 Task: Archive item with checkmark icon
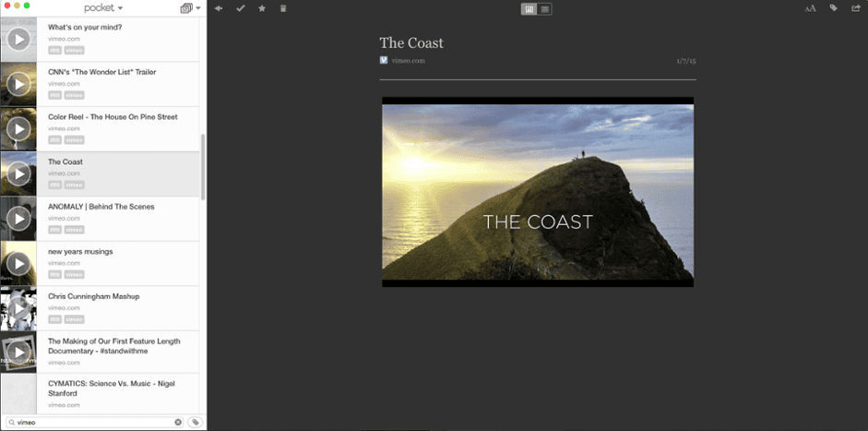tap(240, 8)
